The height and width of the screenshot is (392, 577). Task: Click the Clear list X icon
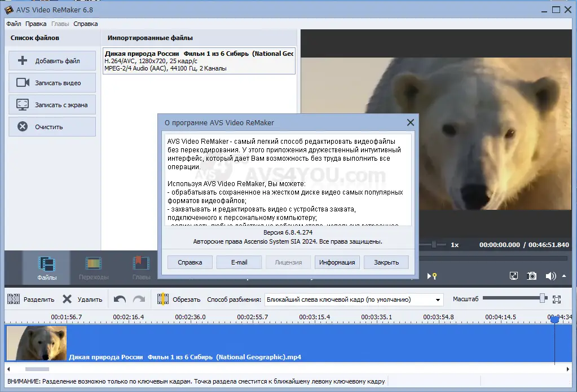(x=23, y=126)
